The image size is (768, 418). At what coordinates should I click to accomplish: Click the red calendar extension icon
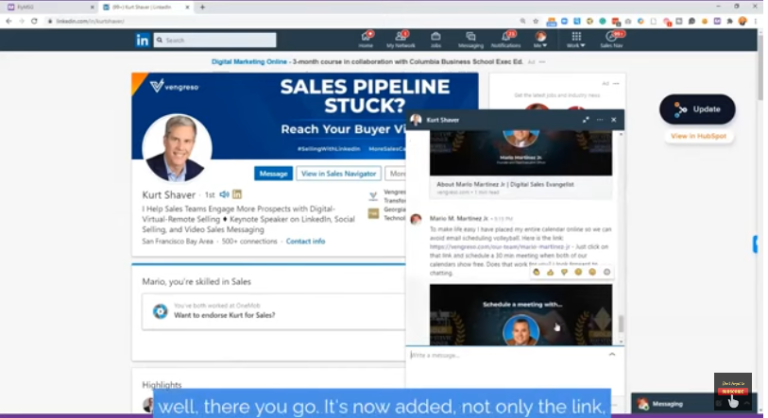click(616, 21)
